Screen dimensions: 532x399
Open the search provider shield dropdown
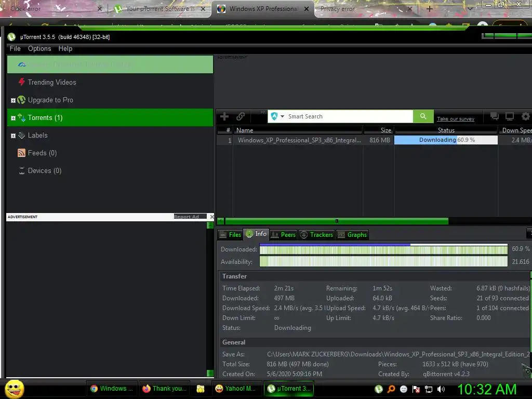(x=277, y=116)
